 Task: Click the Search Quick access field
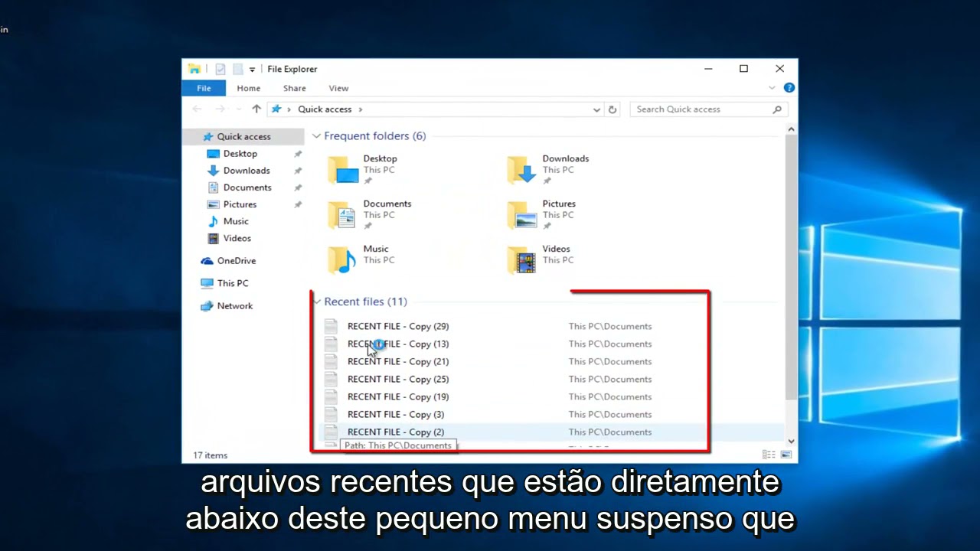point(708,109)
